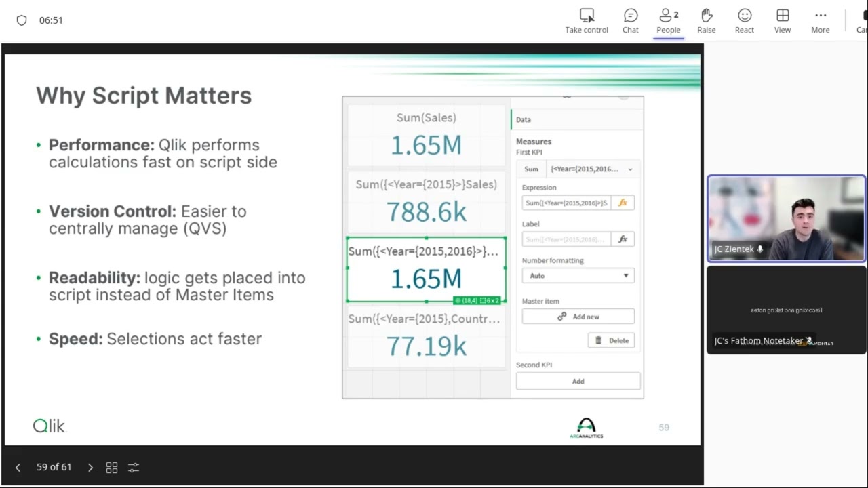Click Add under Second KPI

pos(578,381)
